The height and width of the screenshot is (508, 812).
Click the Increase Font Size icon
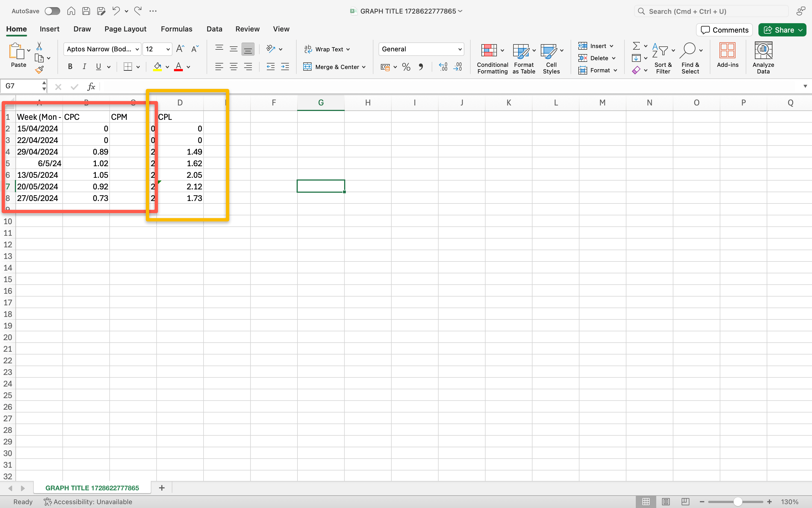pyautogui.click(x=180, y=49)
